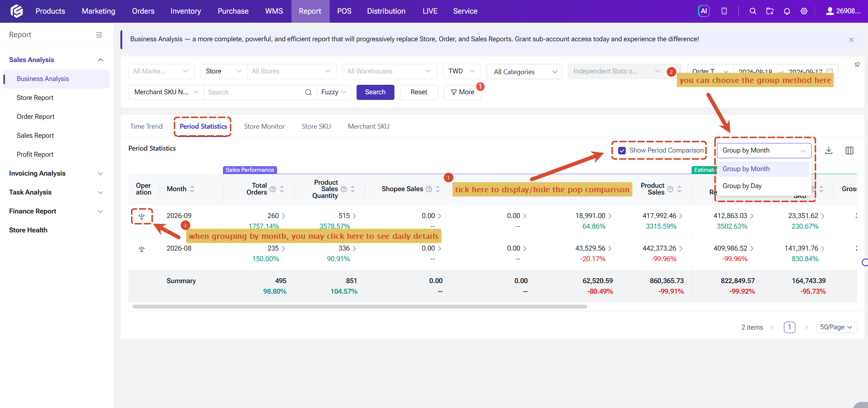Open the settings gear icon

click(x=804, y=11)
